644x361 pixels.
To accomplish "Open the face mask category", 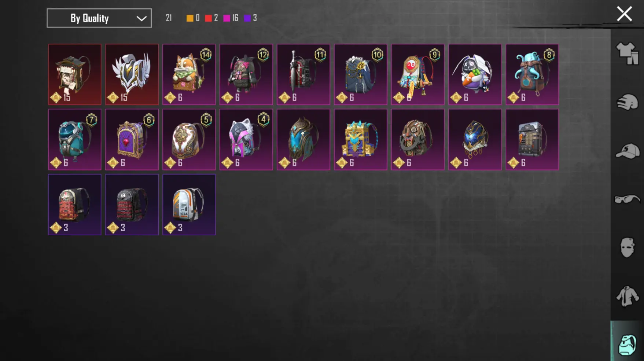I will 627,247.
